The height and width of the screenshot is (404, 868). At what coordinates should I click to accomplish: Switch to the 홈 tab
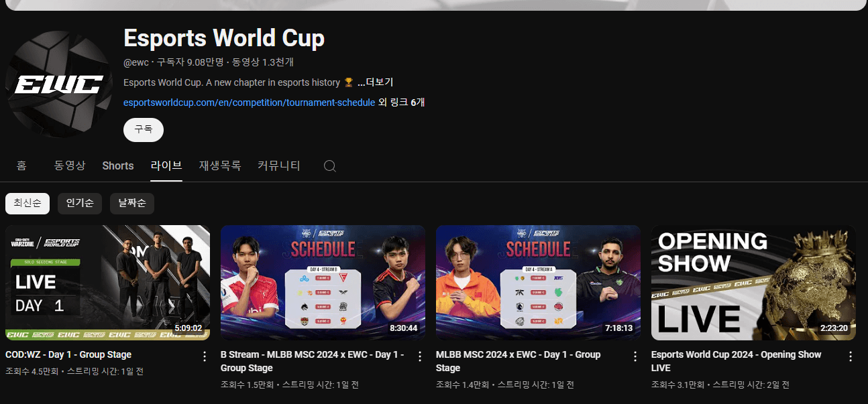(x=21, y=165)
